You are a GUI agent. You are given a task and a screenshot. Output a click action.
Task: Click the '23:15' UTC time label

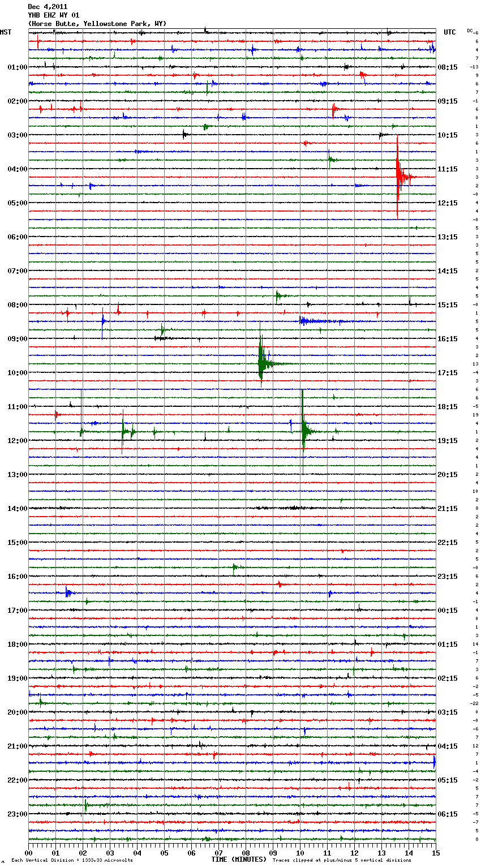tap(448, 577)
